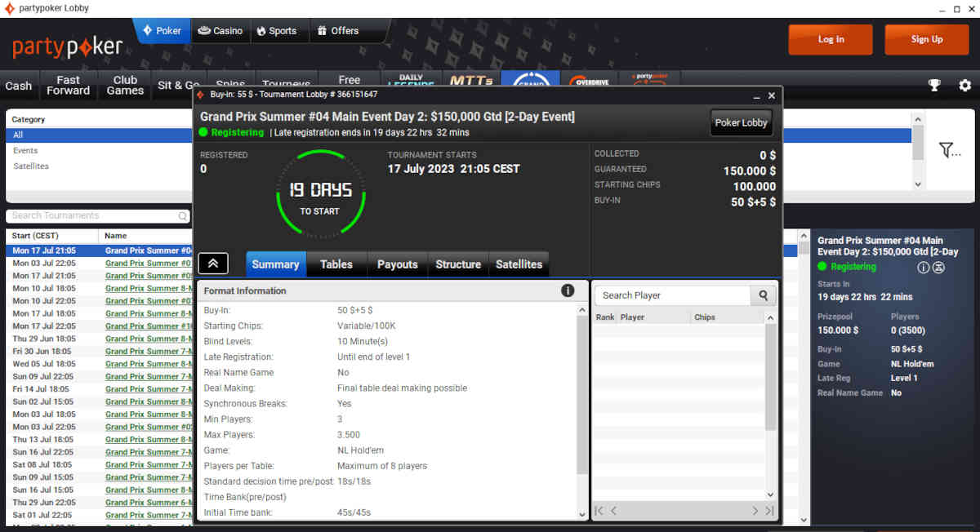
Task: Click the info icon beside Registering in side panel
Action: click(924, 268)
